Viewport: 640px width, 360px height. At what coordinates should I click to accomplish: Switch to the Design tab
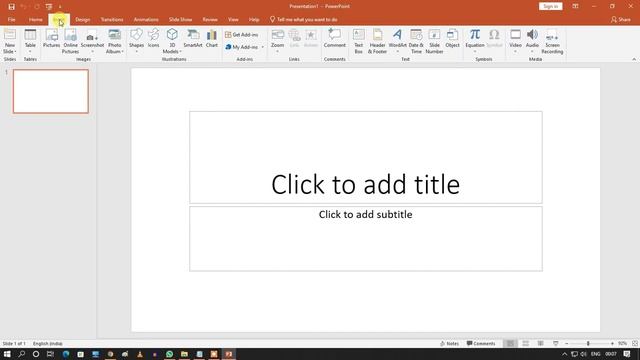coord(82,20)
